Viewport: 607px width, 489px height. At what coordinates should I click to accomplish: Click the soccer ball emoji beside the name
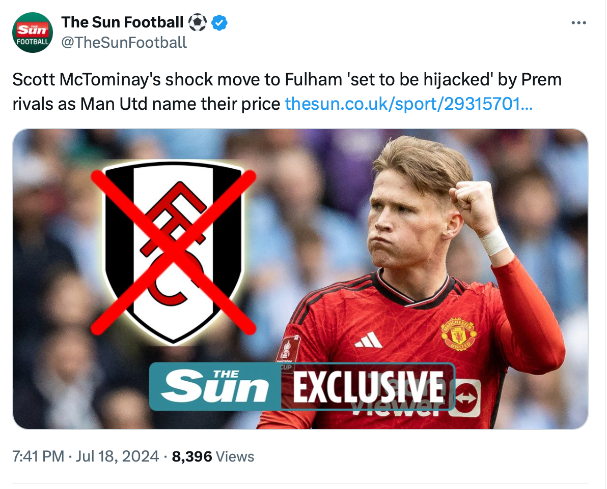(x=198, y=22)
